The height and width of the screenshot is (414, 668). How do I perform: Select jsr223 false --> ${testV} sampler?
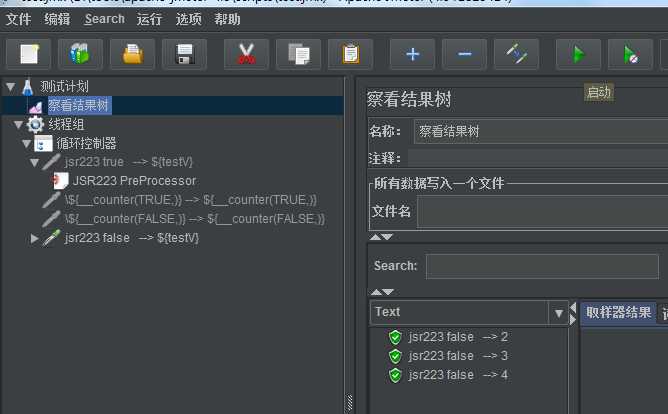pos(132,238)
